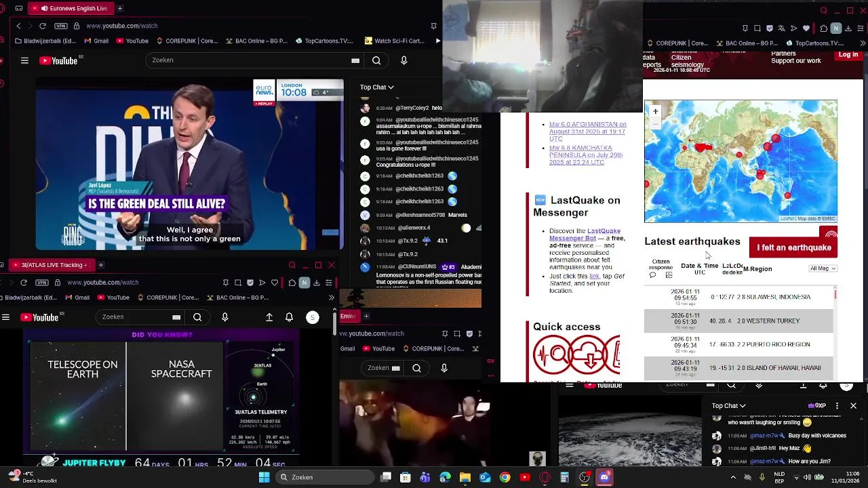Open easy setup sliders in 3I/ATLAS window
The height and width of the screenshot is (488, 868).
(329, 283)
